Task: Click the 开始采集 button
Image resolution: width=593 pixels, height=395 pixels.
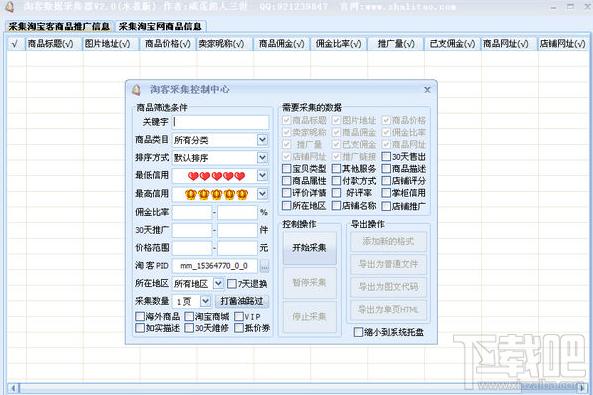Action: coord(309,248)
